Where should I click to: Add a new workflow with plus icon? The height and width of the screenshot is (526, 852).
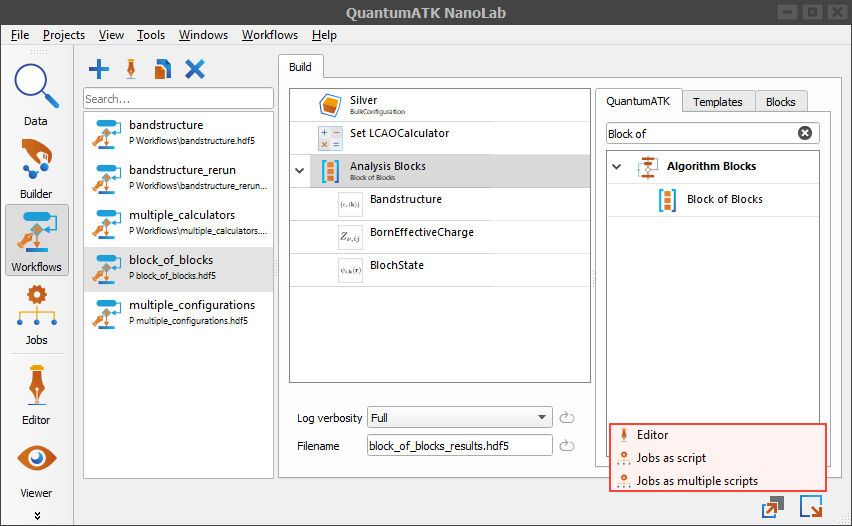[99, 70]
